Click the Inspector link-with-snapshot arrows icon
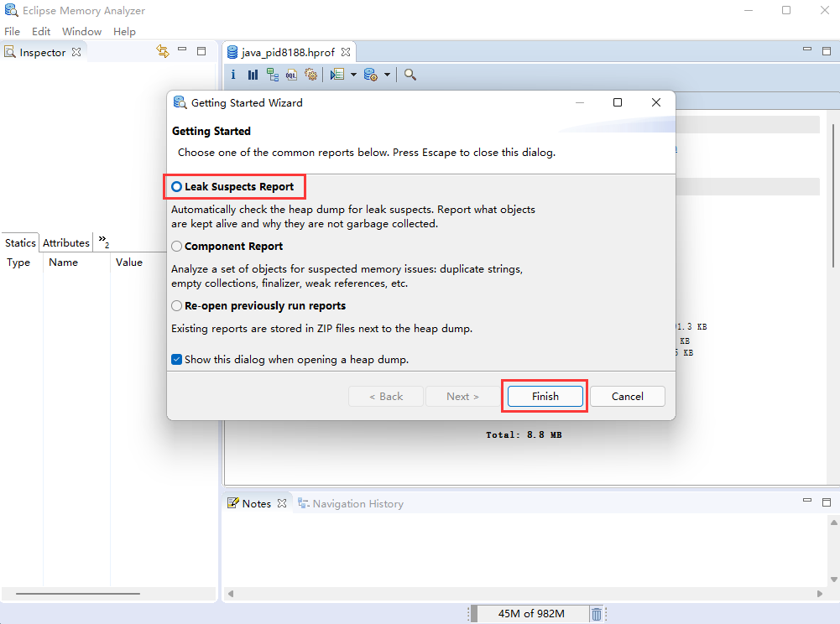Image resolution: width=840 pixels, height=624 pixels. [163, 51]
